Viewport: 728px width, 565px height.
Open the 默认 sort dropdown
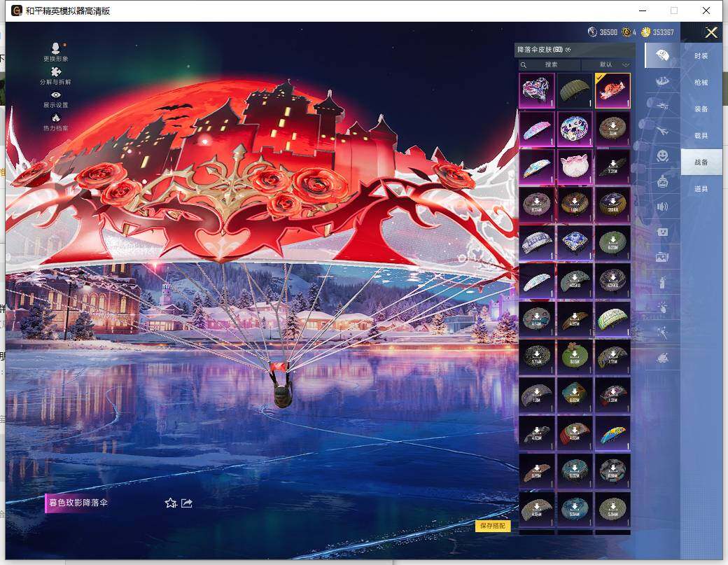609,64
